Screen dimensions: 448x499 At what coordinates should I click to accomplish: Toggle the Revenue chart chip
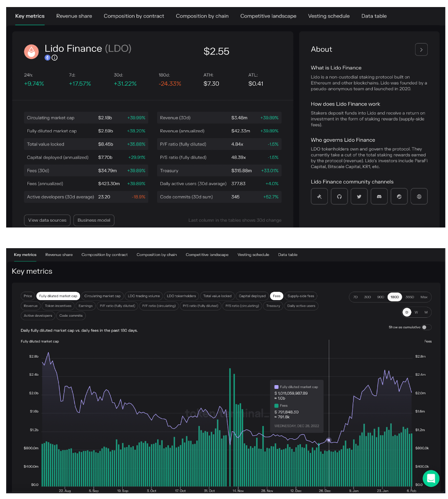click(x=30, y=306)
